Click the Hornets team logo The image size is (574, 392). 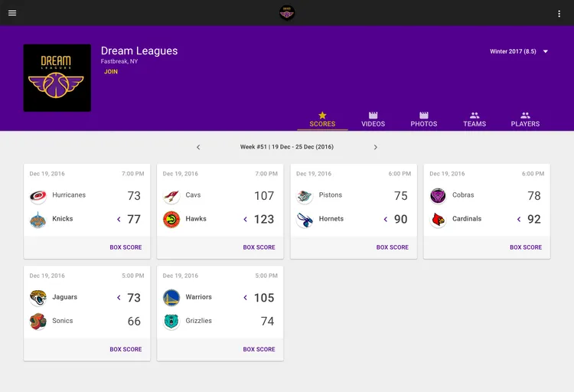tap(305, 220)
